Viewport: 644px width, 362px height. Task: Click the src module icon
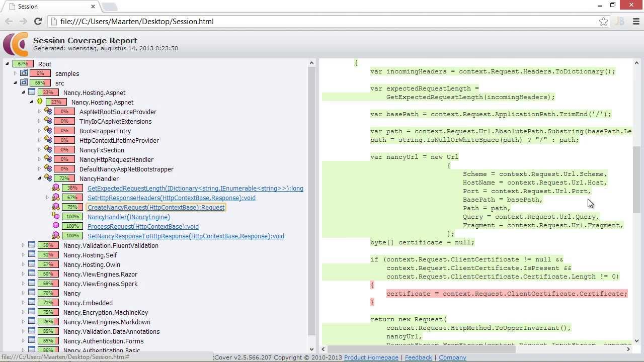coord(24,83)
